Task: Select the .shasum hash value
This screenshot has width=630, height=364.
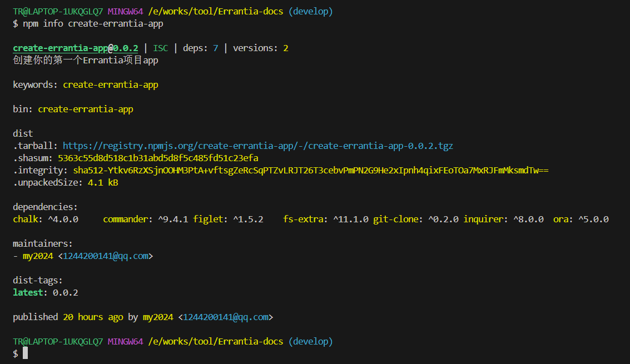Action: (x=158, y=158)
